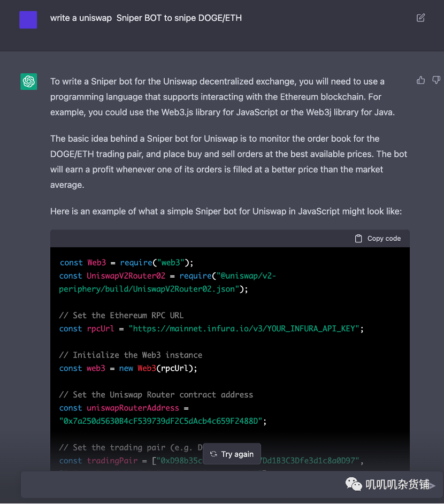This screenshot has width=444, height=504.
Task: Click the line "const web3 = new Web3(rpcUrl);"
Action: click(128, 368)
